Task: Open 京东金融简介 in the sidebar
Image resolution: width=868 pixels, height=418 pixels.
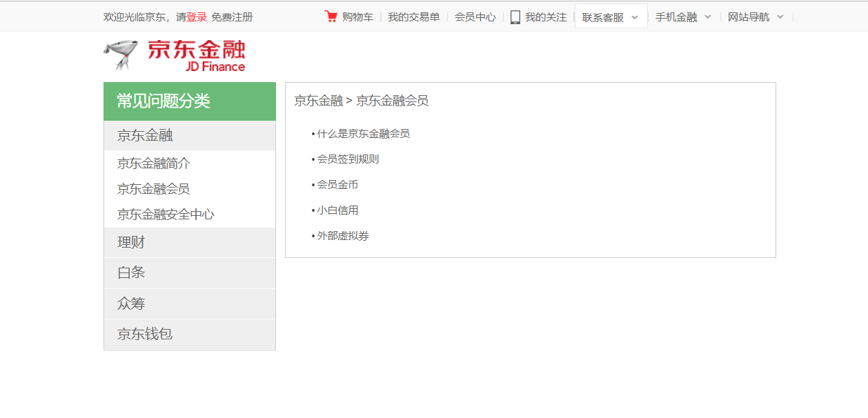Action: [x=154, y=163]
